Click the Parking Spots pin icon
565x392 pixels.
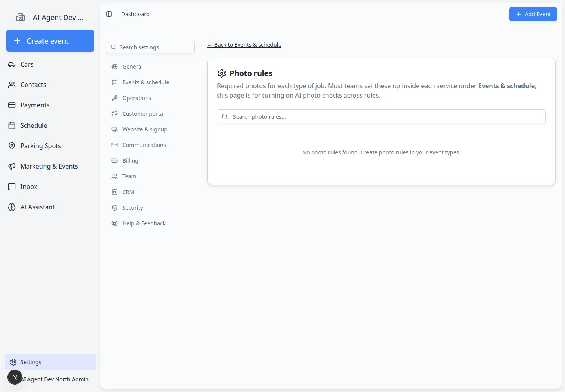pos(12,146)
